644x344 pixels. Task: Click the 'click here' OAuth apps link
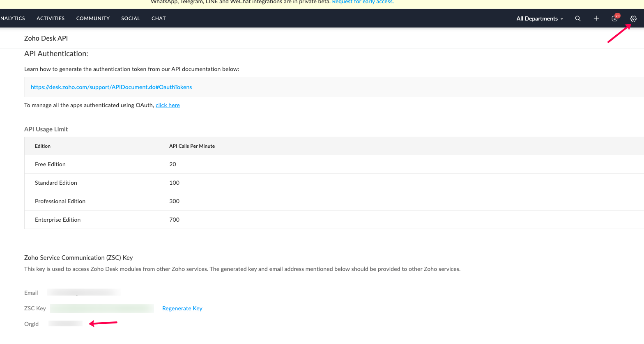pyautogui.click(x=168, y=105)
